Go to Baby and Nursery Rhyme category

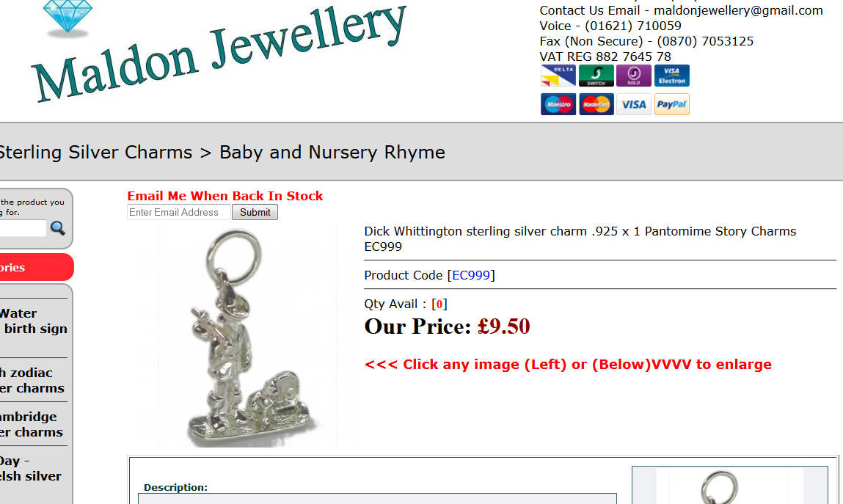(332, 153)
